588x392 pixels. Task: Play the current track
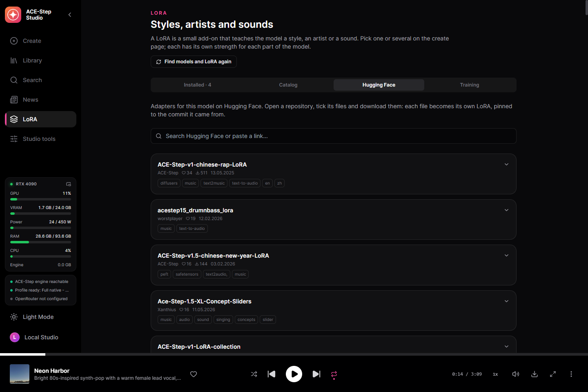coord(294,374)
